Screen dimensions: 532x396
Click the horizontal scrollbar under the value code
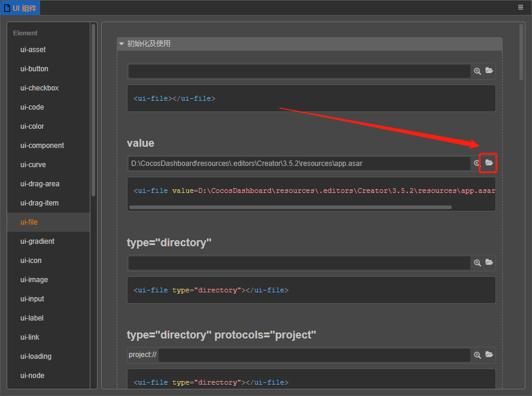(290, 207)
